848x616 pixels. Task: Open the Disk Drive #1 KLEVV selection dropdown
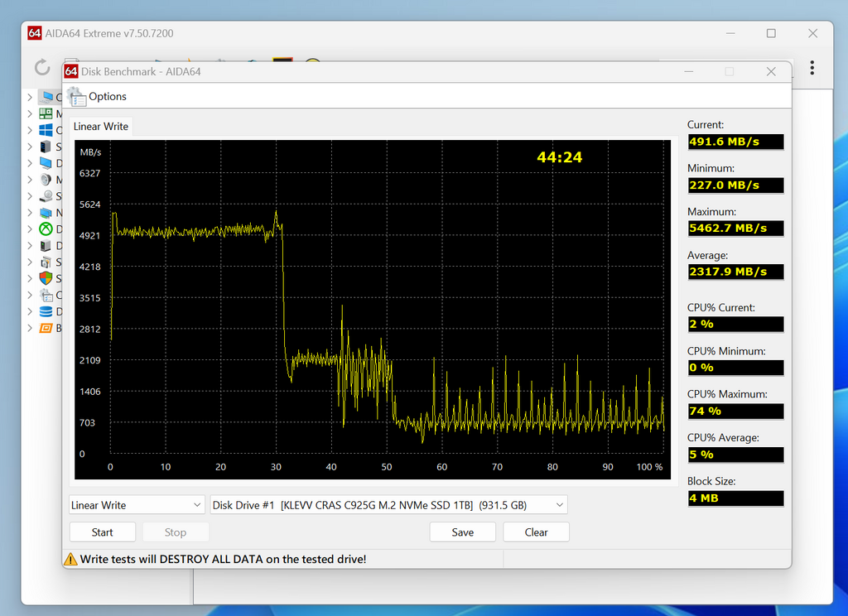point(388,505)
